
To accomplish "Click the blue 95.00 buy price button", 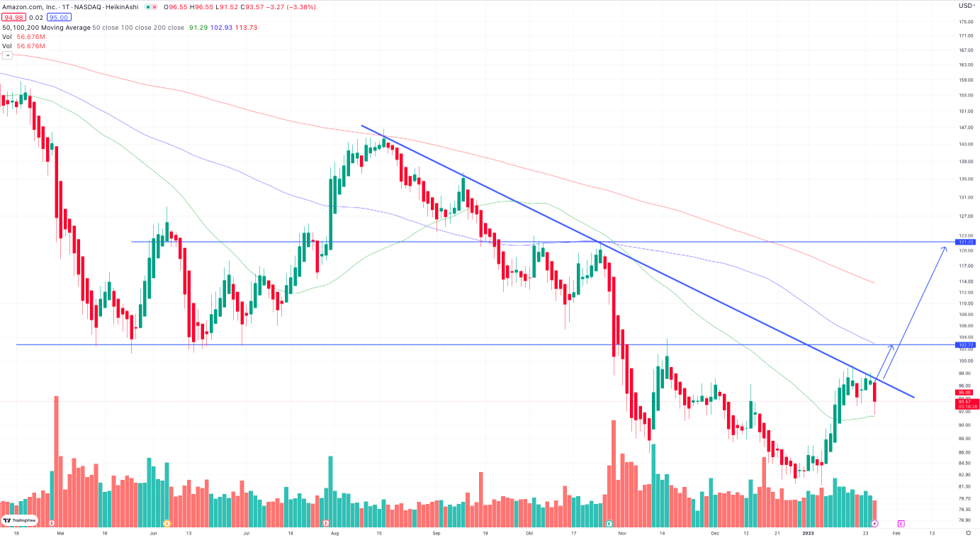I will point(60,17).
